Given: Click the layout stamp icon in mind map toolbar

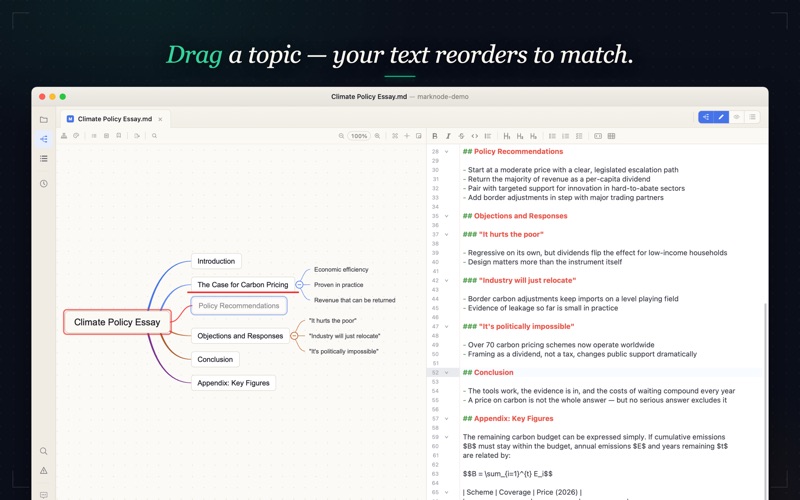Looking at the screenshot, I should 64,136.
